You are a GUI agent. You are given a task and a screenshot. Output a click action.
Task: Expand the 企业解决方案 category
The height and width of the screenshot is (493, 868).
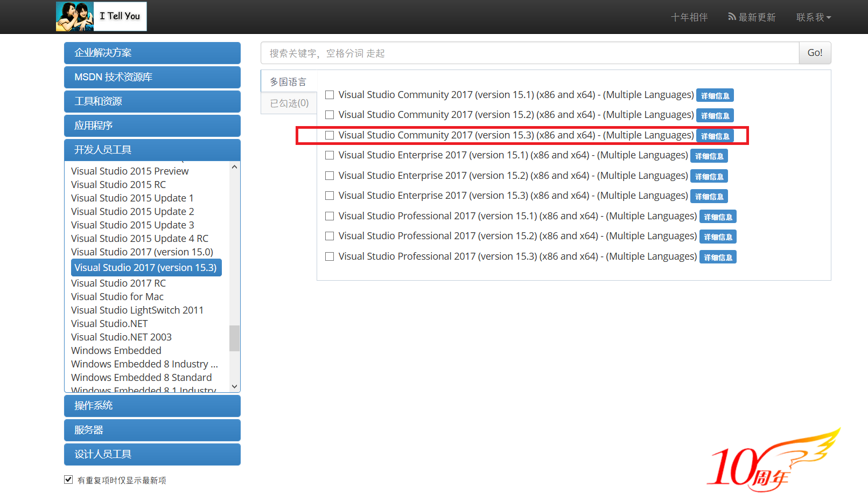[x=152, y=53]
